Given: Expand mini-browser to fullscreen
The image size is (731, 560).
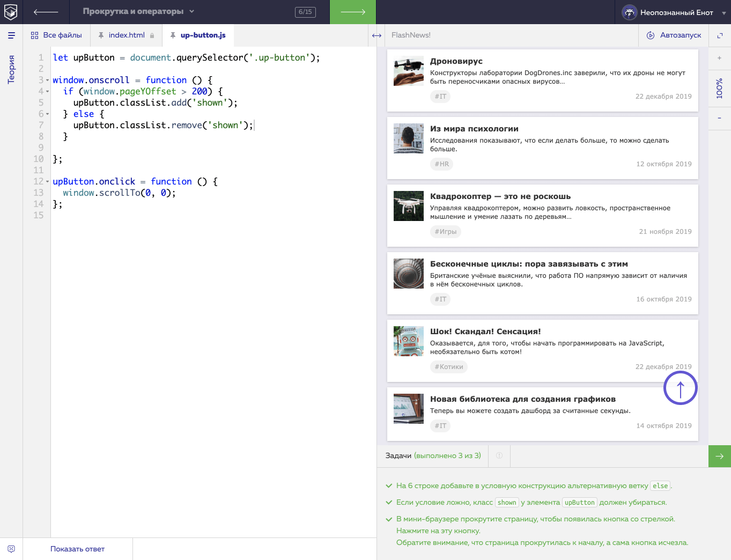Looking at the screenshot, I should 720,35.
